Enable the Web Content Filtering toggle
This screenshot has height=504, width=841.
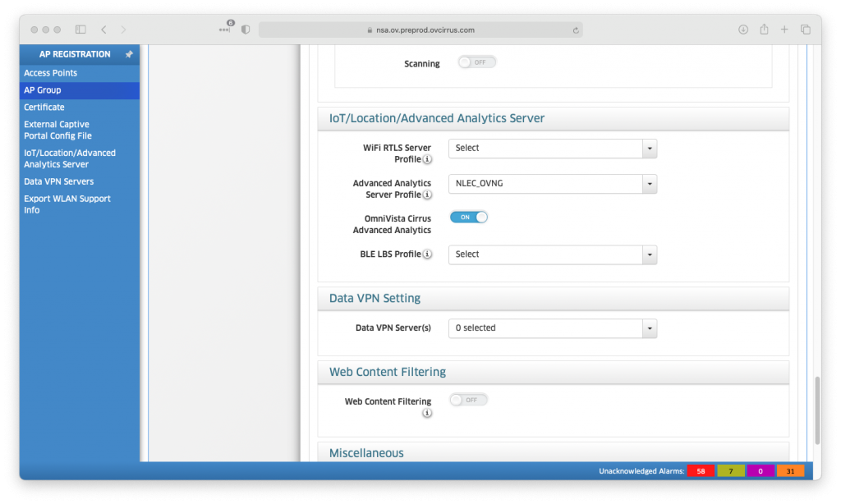click(x=469, y=400)
